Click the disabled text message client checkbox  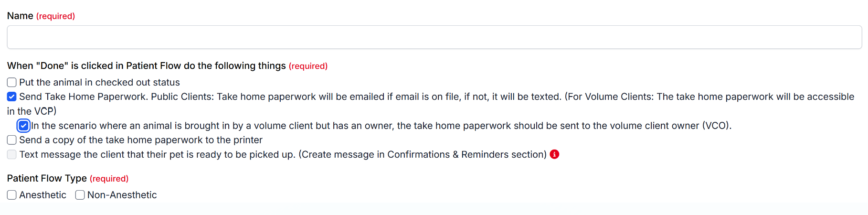point(12,154)
